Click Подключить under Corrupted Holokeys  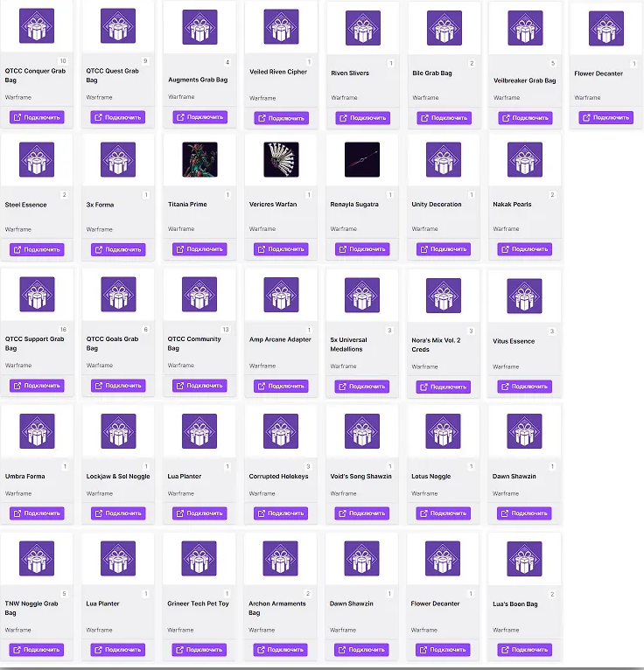281,513
